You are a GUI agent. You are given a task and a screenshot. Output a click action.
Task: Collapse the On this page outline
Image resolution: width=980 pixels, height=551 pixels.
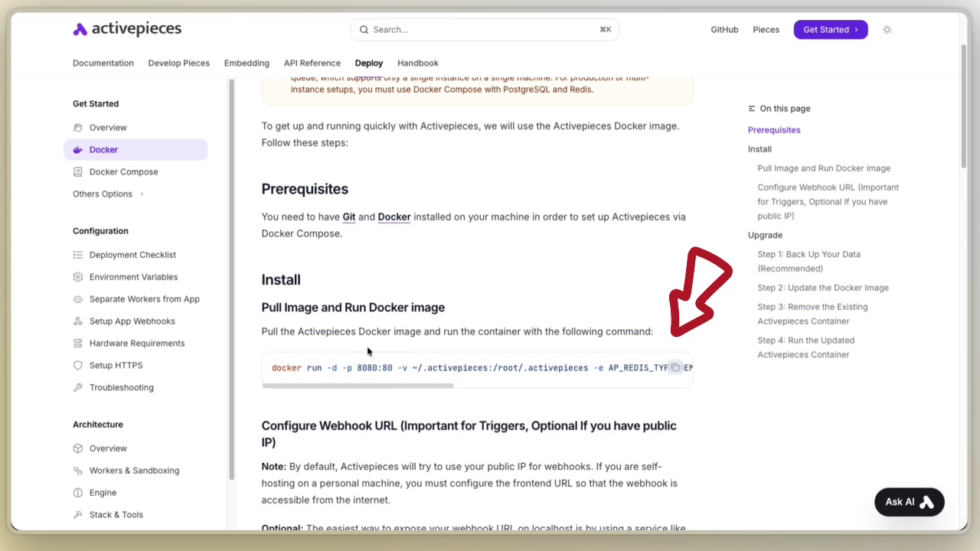point(751,108)
